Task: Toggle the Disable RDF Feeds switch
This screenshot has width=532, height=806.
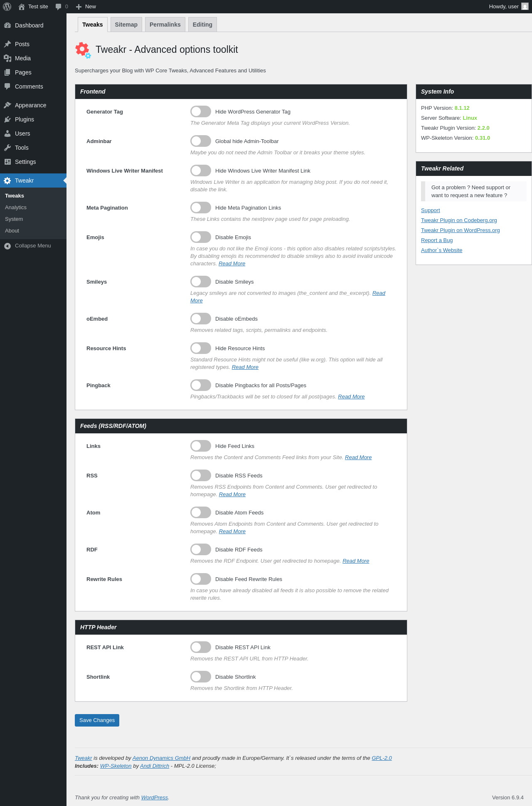Action: tap(201, 549)
